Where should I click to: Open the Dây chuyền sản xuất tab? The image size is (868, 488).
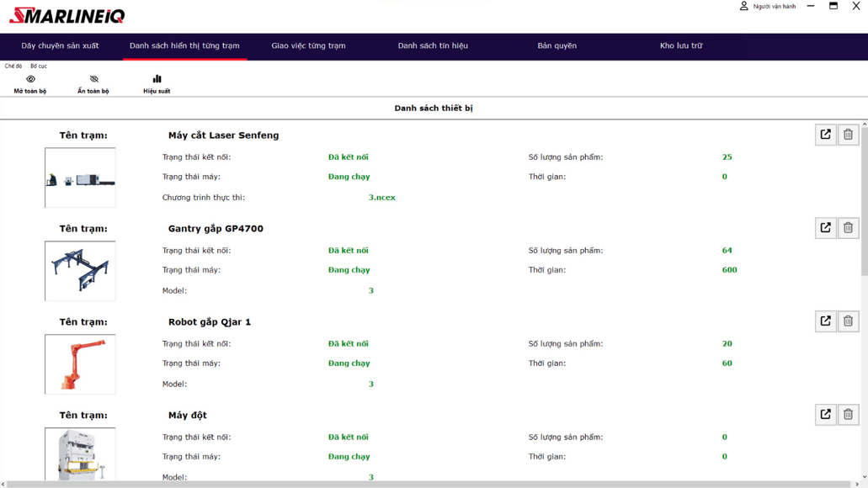pos(60,46)
